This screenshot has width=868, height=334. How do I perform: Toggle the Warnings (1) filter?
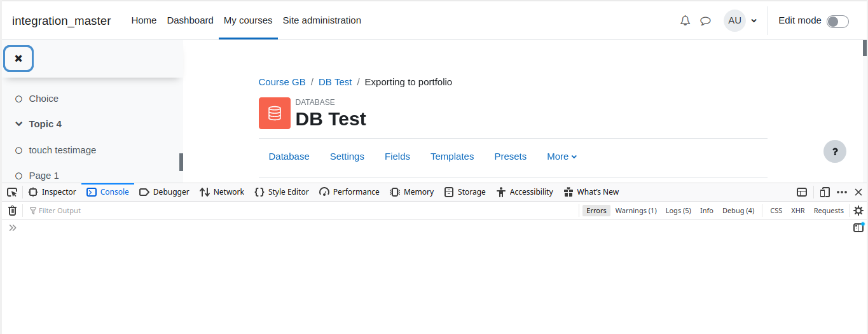click(x=636, y=211)
